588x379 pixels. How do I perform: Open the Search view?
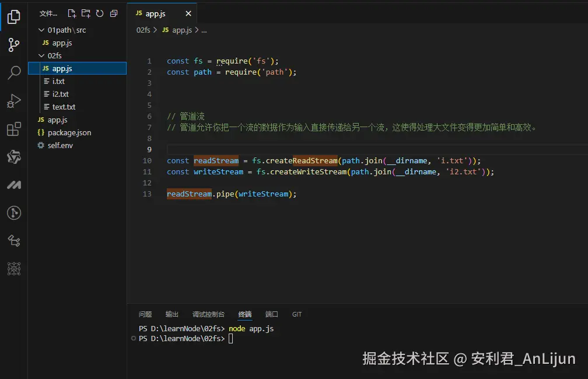pos(14,73)
